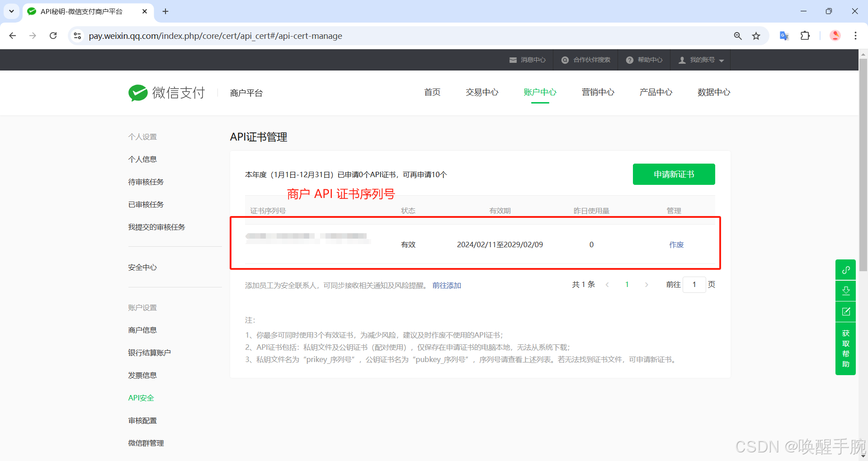Click the green download icon in floating sidebar

coord(845,291)
